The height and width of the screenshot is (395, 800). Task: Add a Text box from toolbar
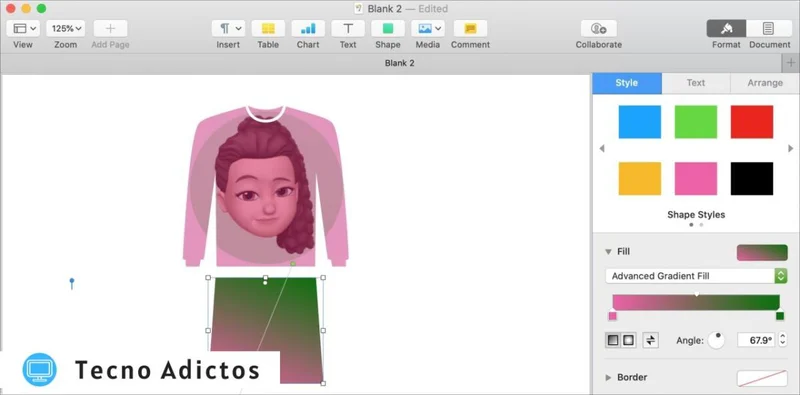(347, 29)
